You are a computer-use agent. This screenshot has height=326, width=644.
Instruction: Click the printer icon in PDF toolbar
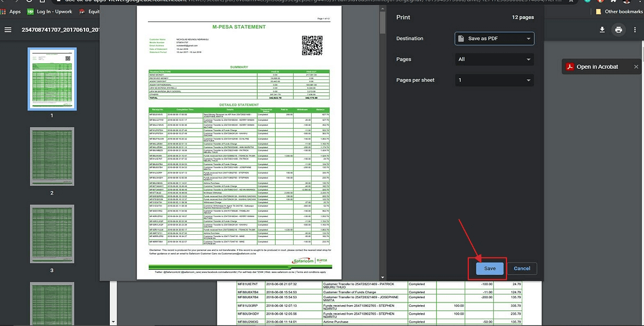coord(618,29)
